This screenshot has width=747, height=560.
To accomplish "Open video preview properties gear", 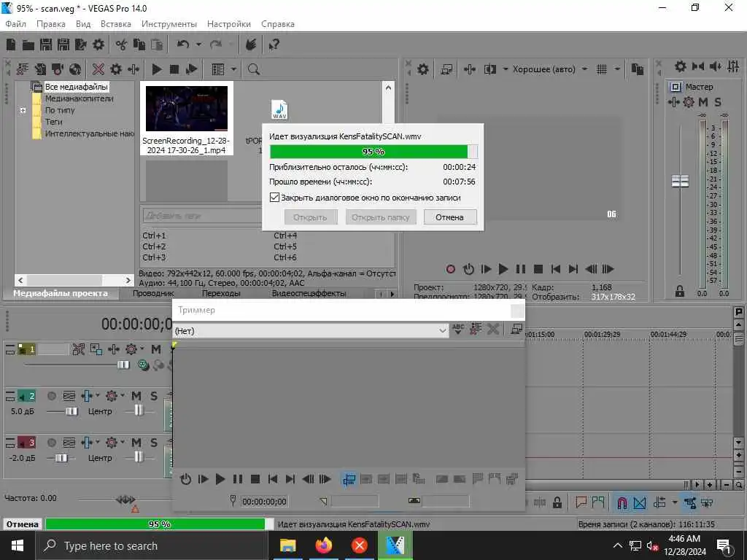I will click(x=423, y=69).
